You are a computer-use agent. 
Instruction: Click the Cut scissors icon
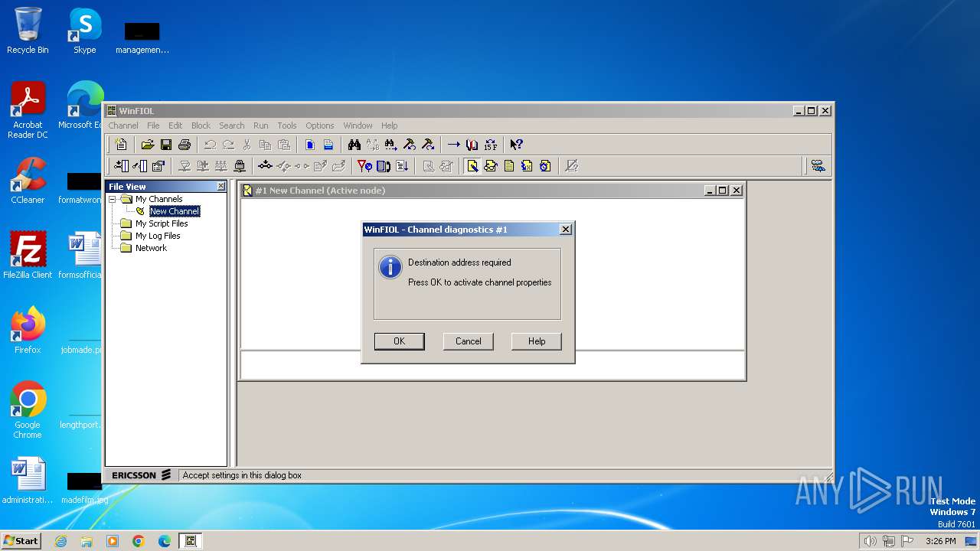point(247,145)
